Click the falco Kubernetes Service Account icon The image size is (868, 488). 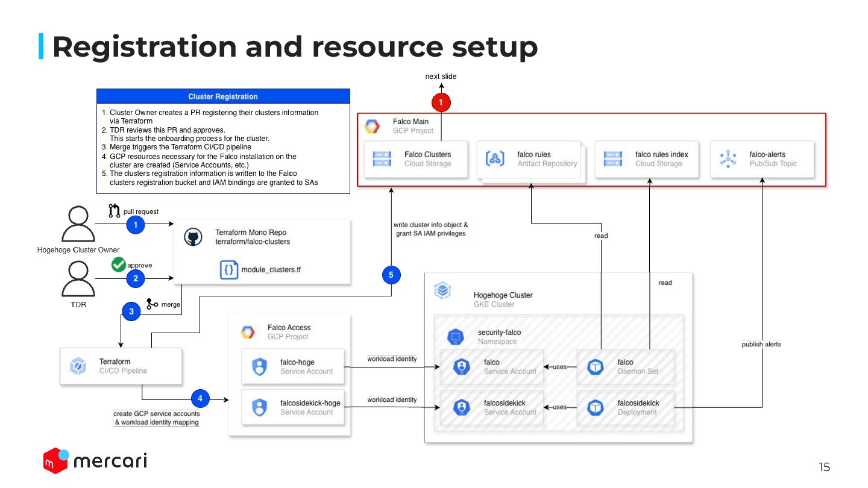coord(461,367)
